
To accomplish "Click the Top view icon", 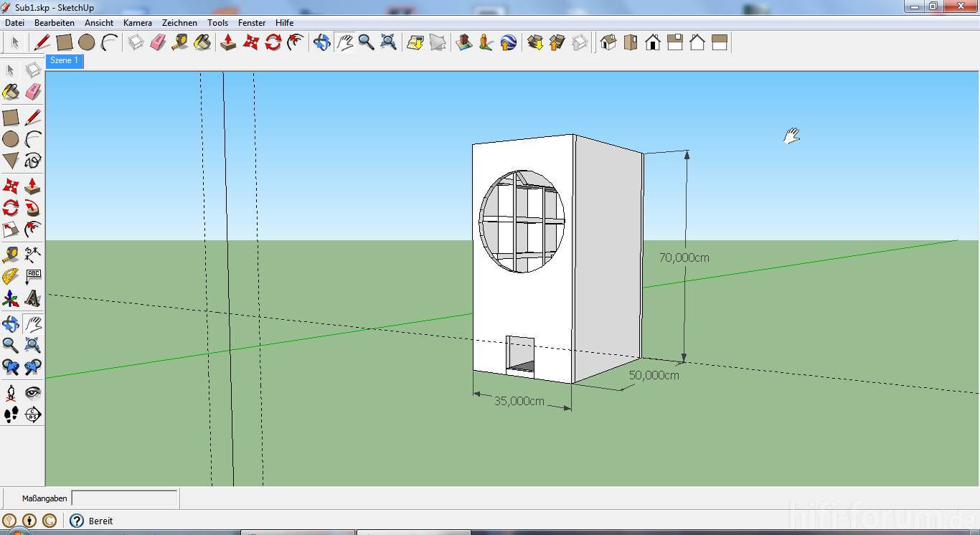I will pos(631,43).
